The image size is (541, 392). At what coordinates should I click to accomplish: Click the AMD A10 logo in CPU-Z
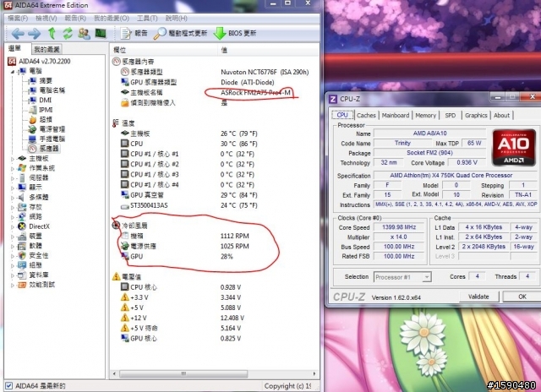(x=513, y=147)
